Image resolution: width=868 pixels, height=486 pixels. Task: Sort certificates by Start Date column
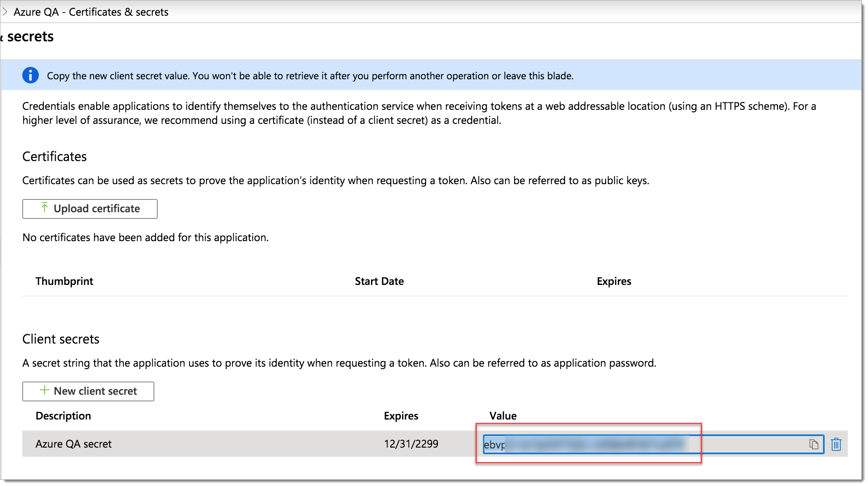tap(379, 281)
